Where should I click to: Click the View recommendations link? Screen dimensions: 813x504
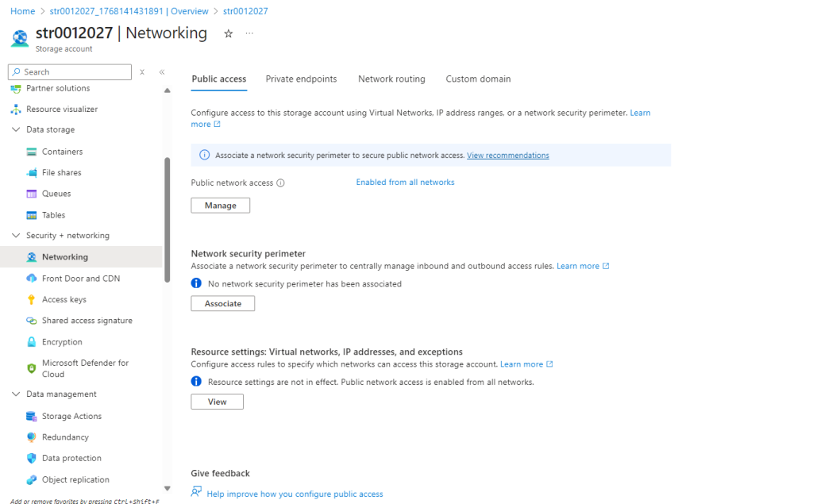507,156
